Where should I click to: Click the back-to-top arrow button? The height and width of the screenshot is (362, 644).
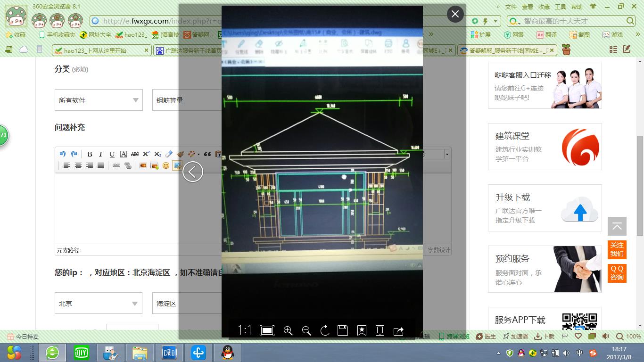point(617,227)
